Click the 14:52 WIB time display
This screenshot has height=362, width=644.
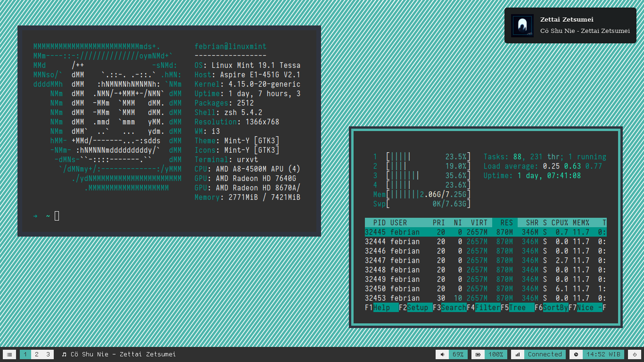(x=603, y=354)
